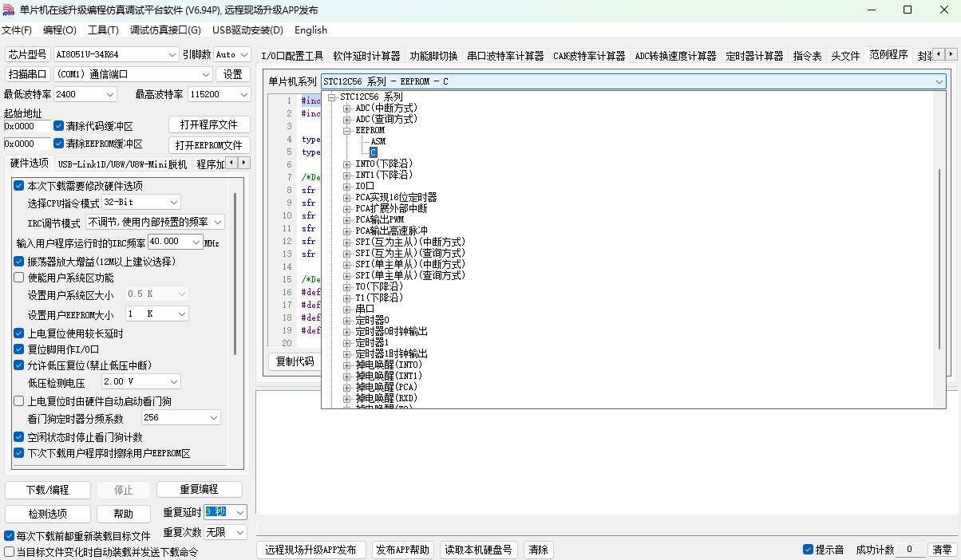Open the 调试仿真接口(G) menu
This screenshot has height=560, width=961.
(x=165, y=30)
